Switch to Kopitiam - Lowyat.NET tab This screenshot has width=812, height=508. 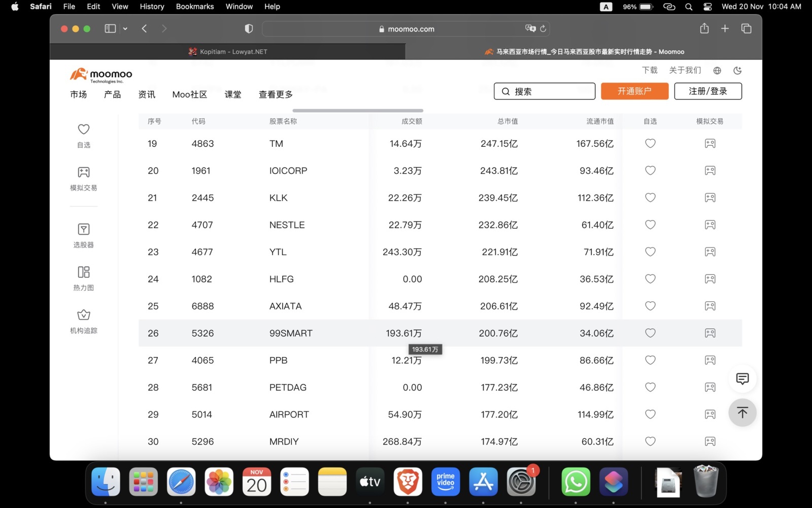click(x=228, y=52)
